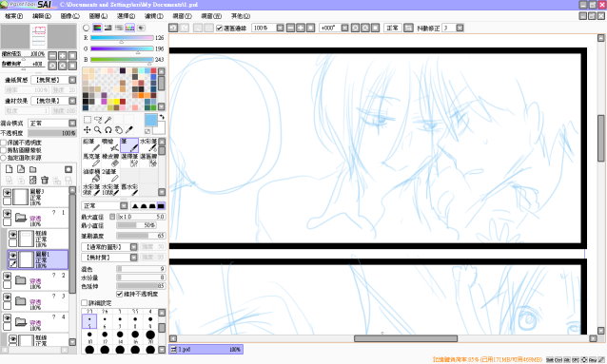The height and width of the screenshot is (364, 607).
Task: Select the lasso selection tool
Action: (98, 120)
